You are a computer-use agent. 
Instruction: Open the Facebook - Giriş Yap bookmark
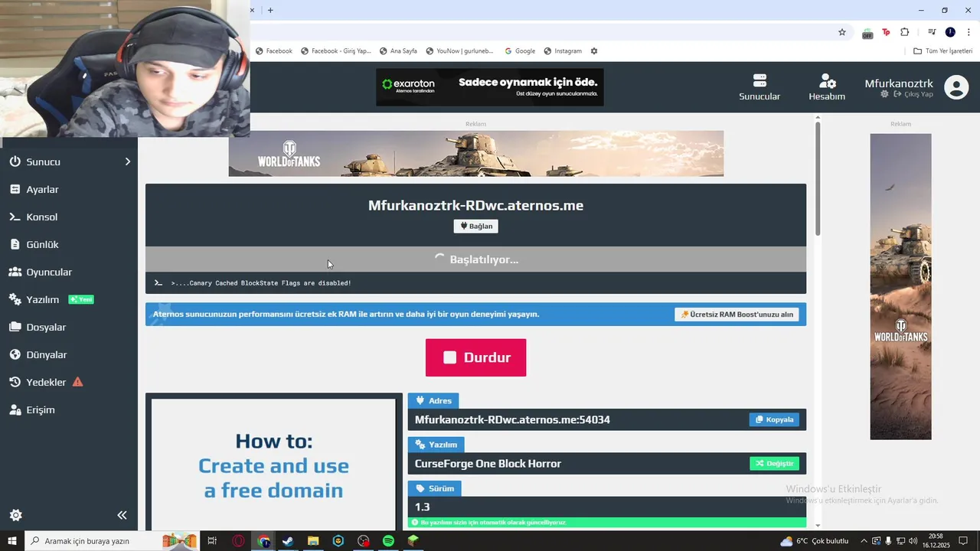click(335, 51)
